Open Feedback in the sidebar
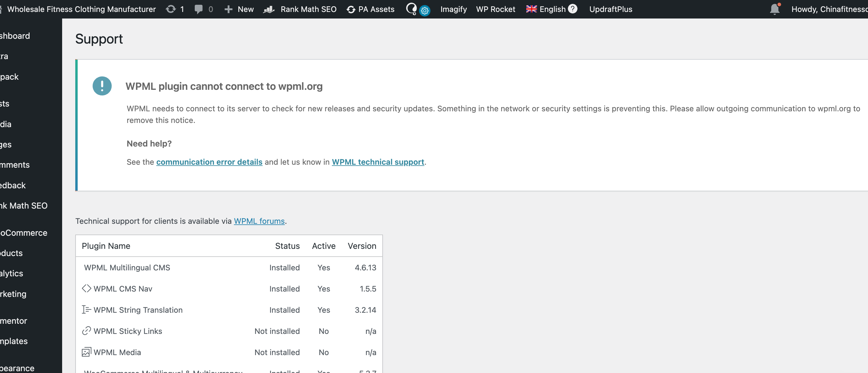This screenshot has height=373, width=868. point(13,185)
